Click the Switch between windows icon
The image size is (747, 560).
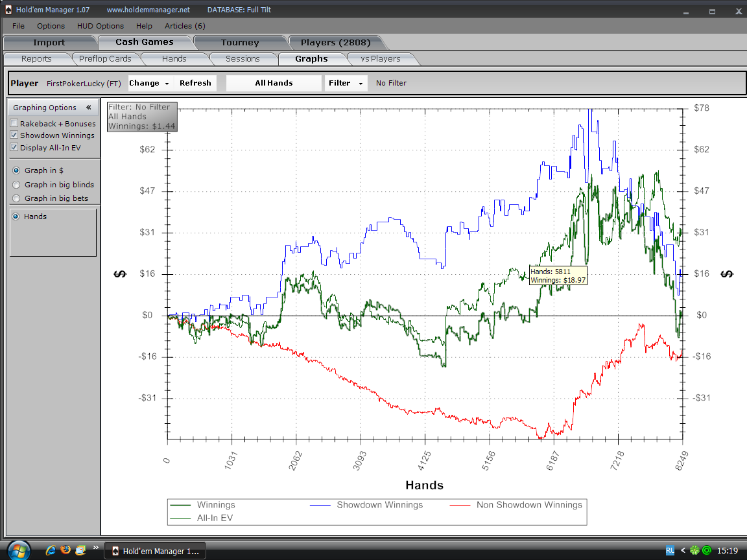tap(80, 550)
